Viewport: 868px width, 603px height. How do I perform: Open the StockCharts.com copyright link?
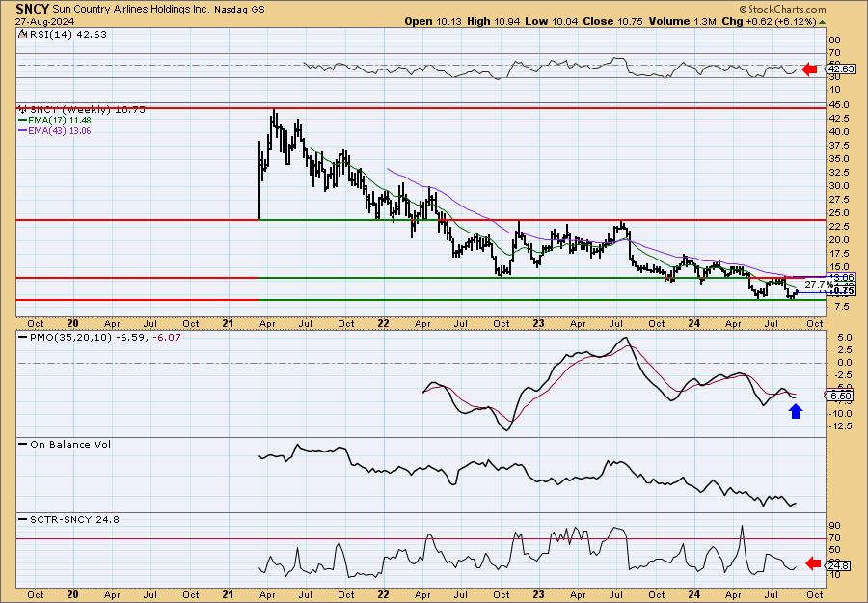(782, 9)
